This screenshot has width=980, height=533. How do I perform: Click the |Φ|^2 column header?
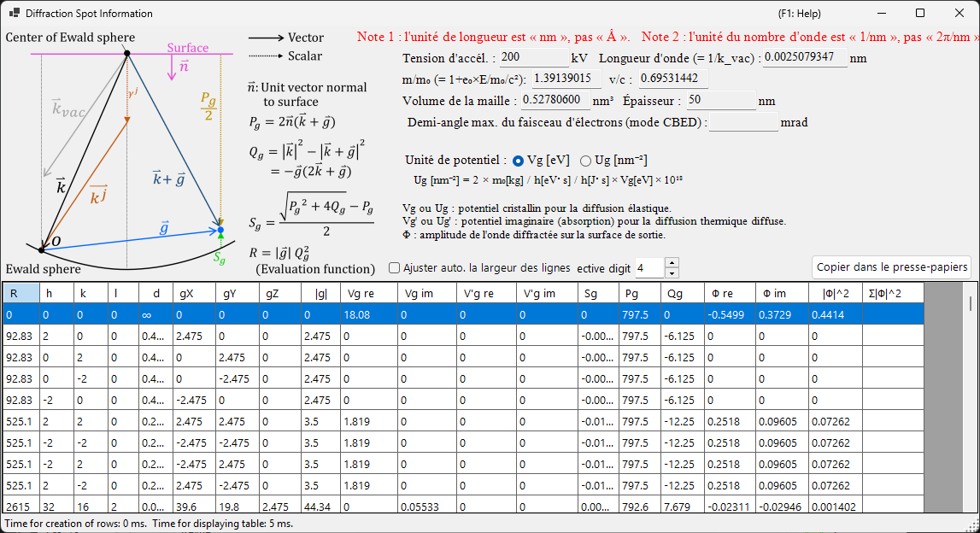pyautogui.click(x=836, y=293)
